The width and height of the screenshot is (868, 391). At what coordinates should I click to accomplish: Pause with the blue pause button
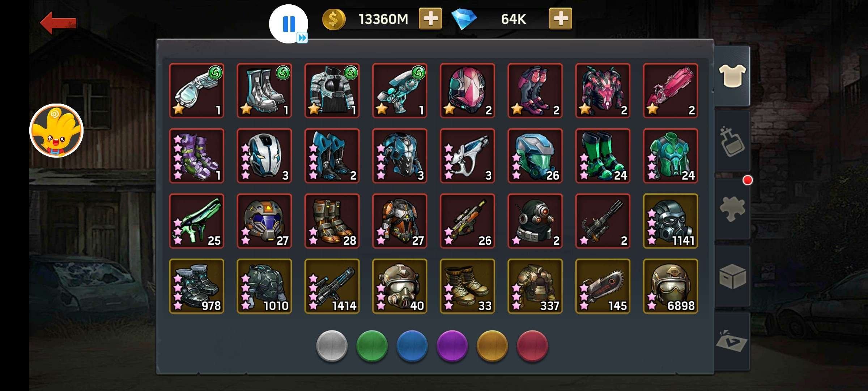click(x=289, y=24)
